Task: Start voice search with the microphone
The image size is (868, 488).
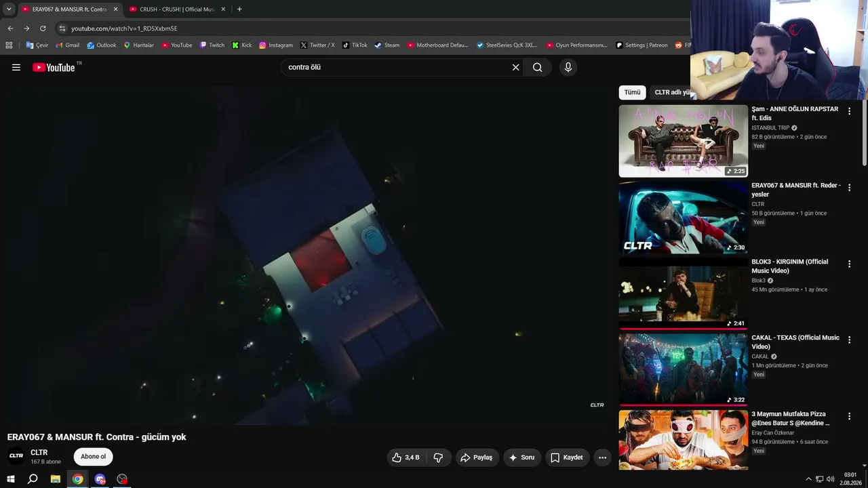Action: pyautogui.click(x=568, y=67)
